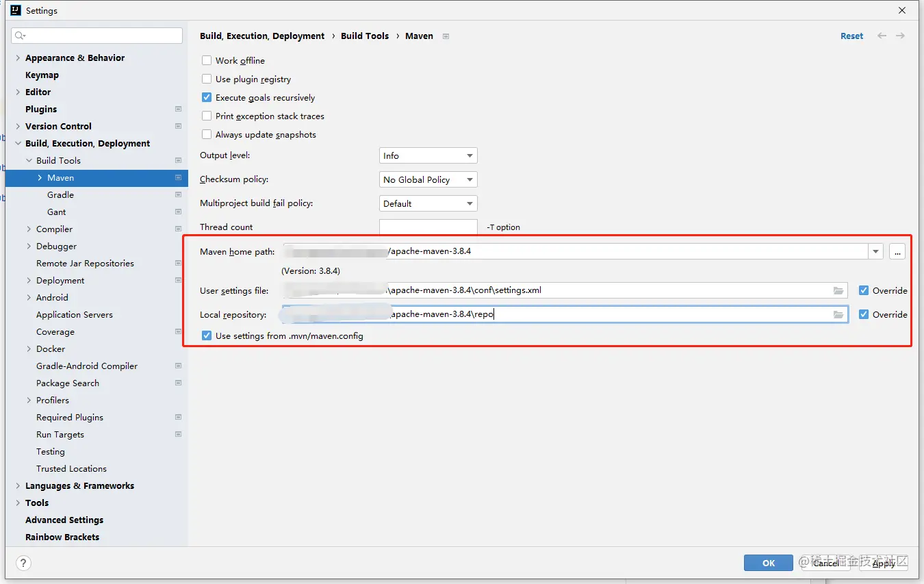
Task: Click the Reset link
Action: point(851,36)
